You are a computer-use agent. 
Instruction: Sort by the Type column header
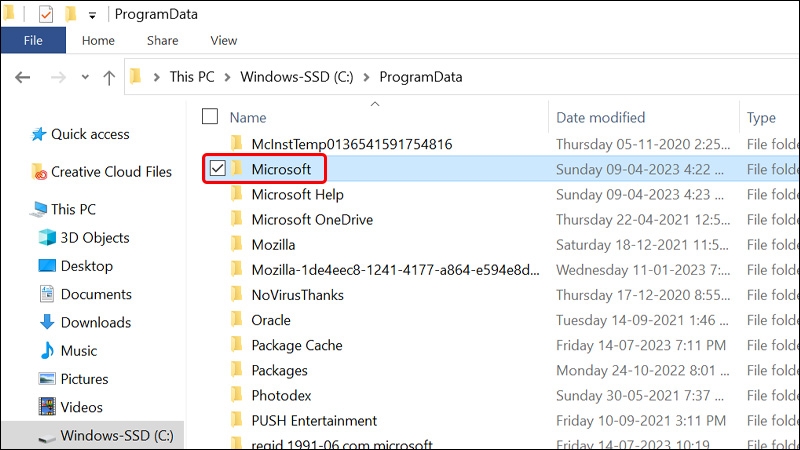[761, 118]
